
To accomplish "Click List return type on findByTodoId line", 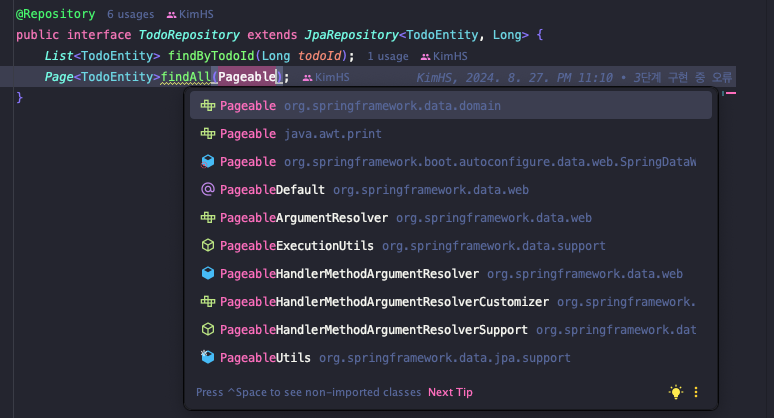I will 59,56.
